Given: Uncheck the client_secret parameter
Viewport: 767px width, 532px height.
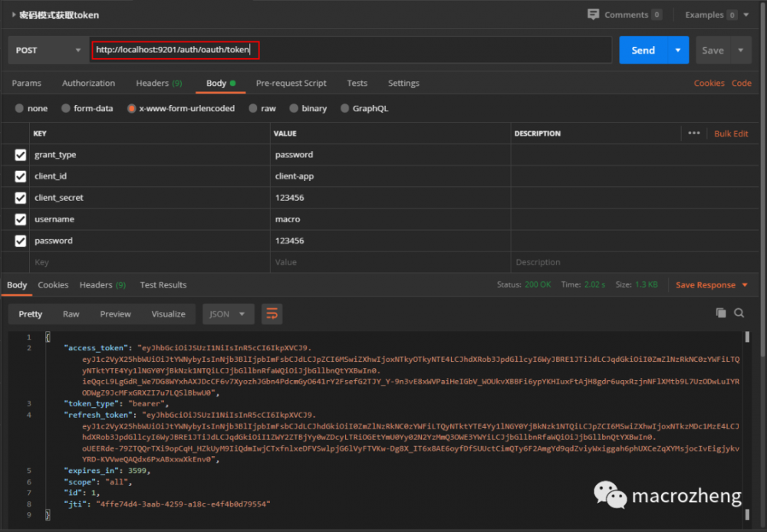Looking at the screenshot, I should (x=18, y=197).
